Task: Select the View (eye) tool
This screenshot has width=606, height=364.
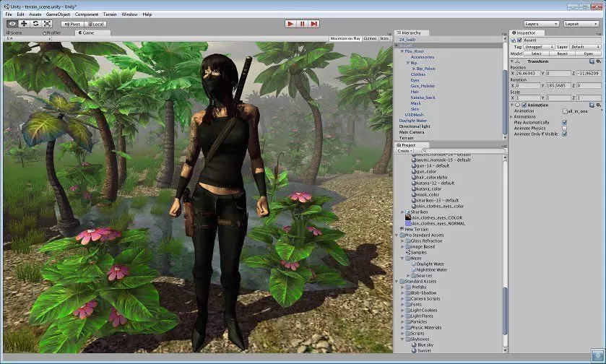Action: pyautogui.click(x=12, y=24)
